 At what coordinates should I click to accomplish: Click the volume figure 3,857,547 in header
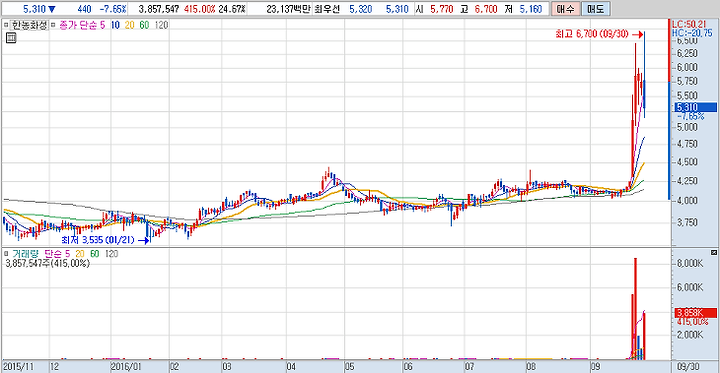(159, 9)
